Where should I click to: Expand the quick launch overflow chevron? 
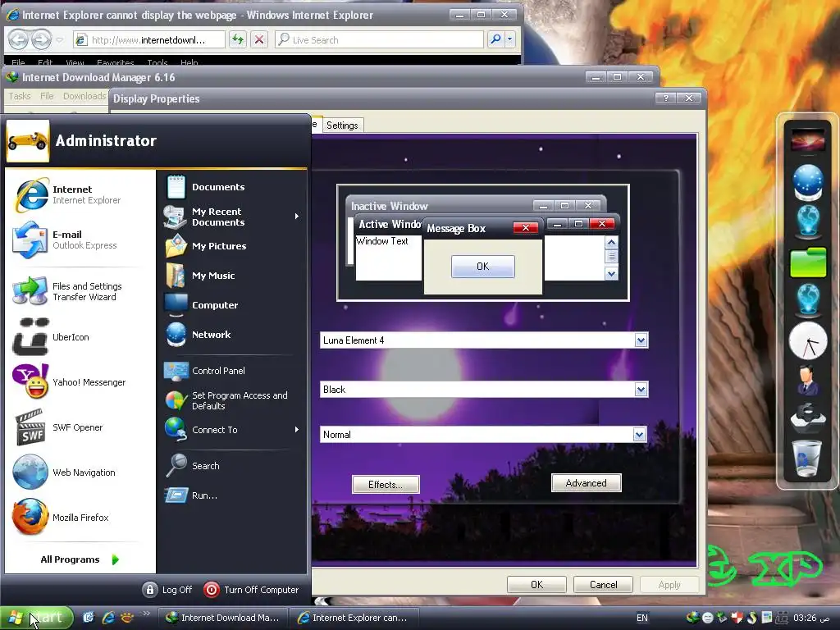pos(146,614)
